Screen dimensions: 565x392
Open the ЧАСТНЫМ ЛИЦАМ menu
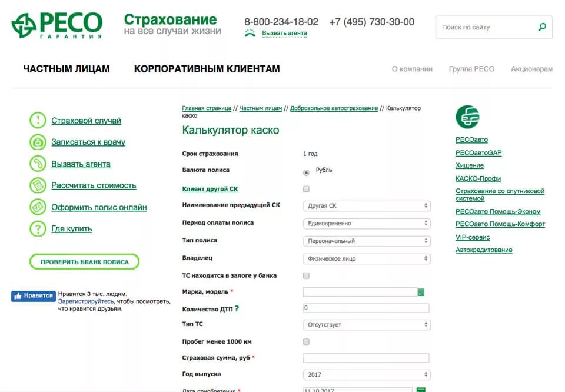tap(67, 69)
